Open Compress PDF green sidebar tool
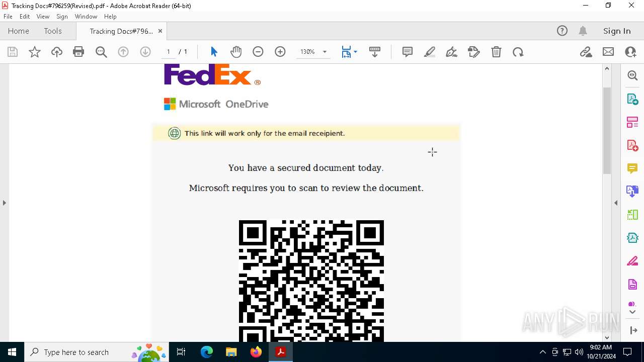 [632, 215]
